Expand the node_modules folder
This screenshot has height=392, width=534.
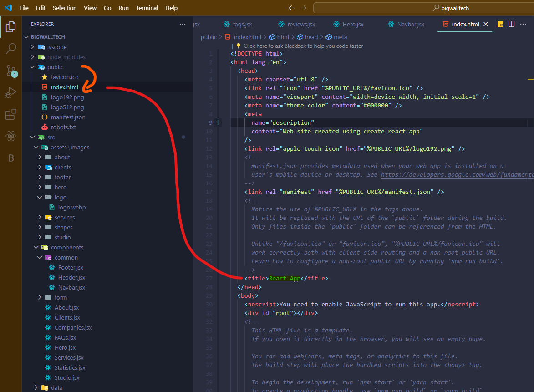66,57
